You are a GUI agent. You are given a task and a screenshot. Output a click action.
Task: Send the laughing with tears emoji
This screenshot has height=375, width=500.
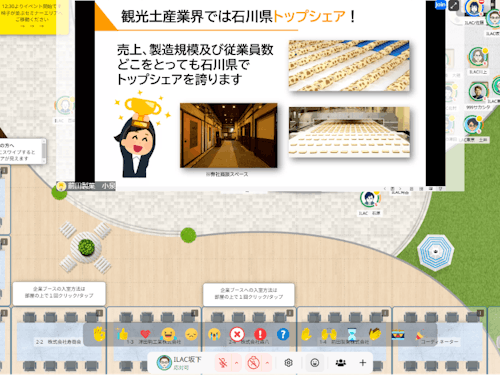[168, 334]
